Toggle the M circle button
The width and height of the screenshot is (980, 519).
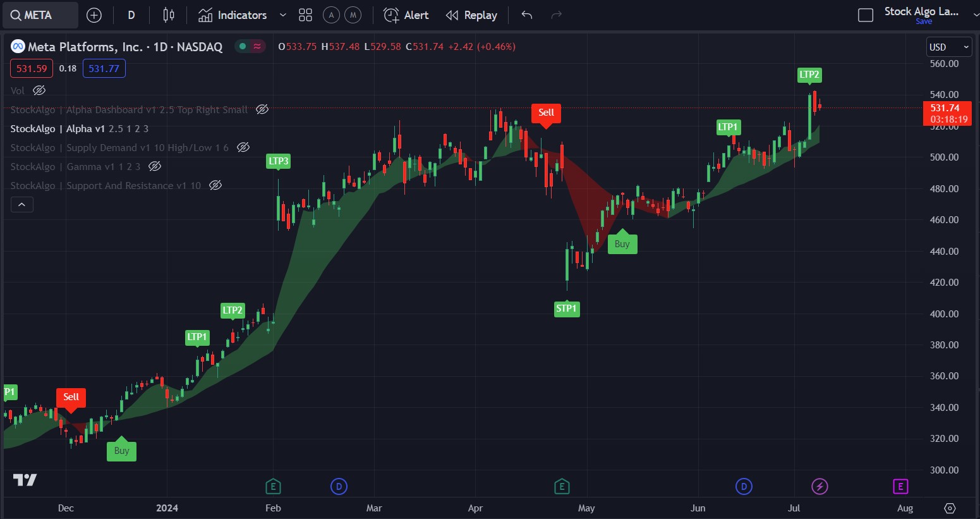tap(353, 15)
